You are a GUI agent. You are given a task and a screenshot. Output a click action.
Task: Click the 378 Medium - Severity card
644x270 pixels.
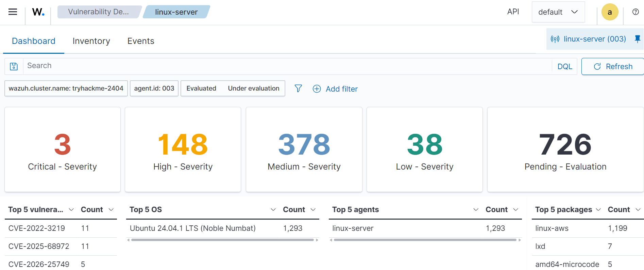(x=304, y=149)
